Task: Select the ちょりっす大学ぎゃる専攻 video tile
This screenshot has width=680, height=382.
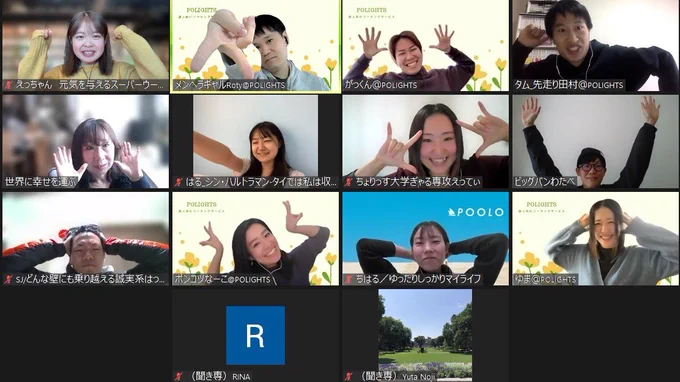Action: tap(425, 142)
